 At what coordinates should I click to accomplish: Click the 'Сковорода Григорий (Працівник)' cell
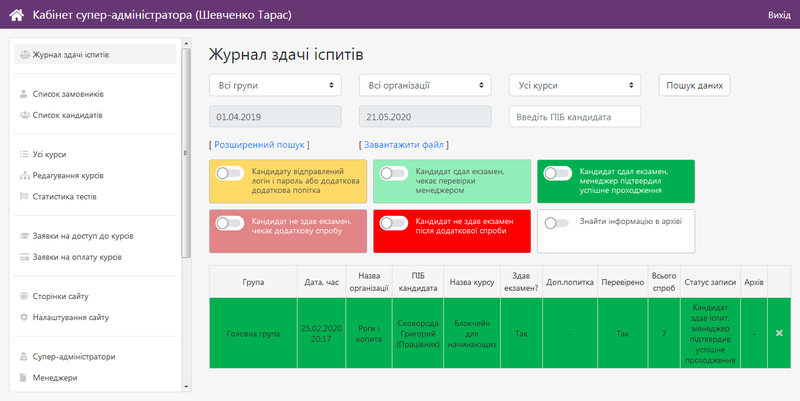pyautogui.click(x=418, y=334)
